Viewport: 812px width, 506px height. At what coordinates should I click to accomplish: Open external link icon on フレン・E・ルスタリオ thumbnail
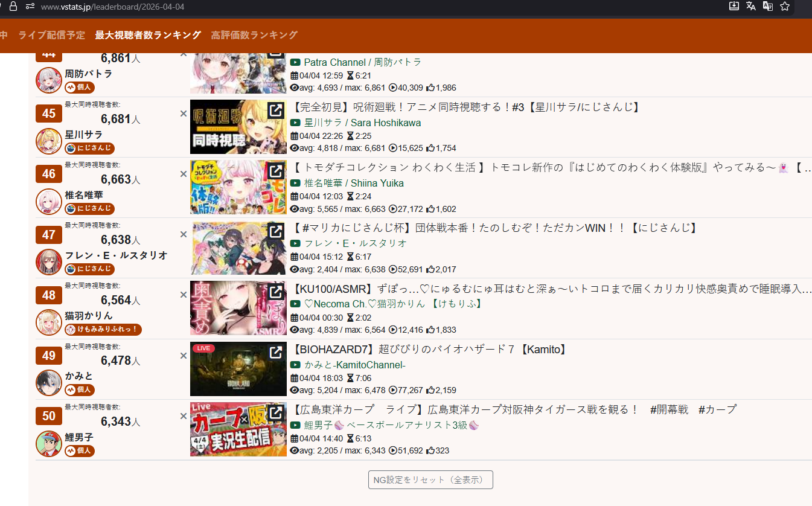(x=275, y=231)
